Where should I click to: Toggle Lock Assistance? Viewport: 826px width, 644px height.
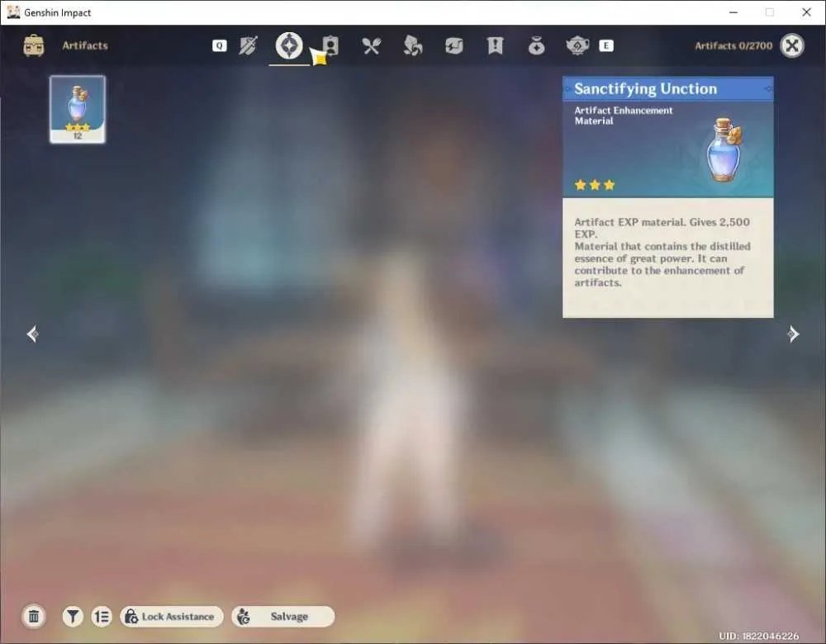coord(172,616)
